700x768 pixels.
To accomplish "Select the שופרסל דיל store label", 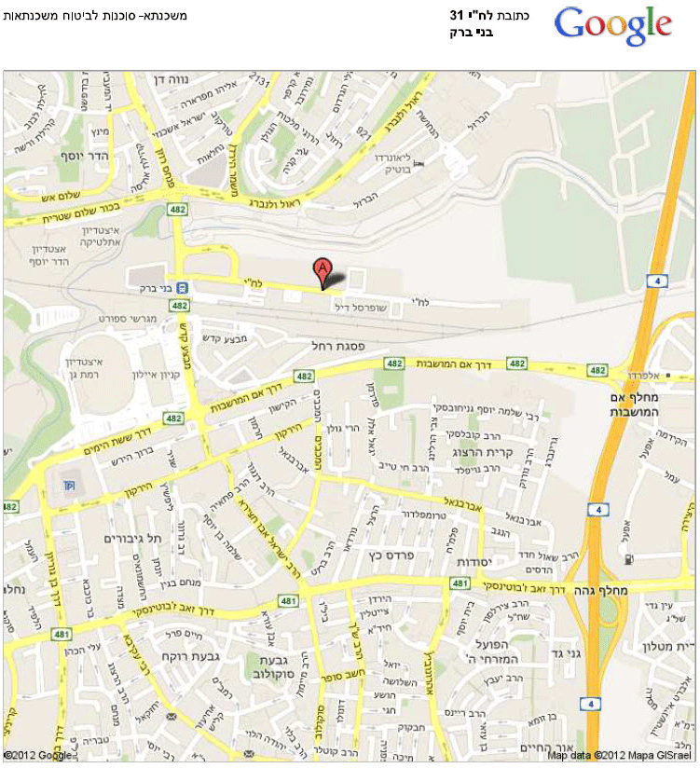I will (x=361, y=308).
